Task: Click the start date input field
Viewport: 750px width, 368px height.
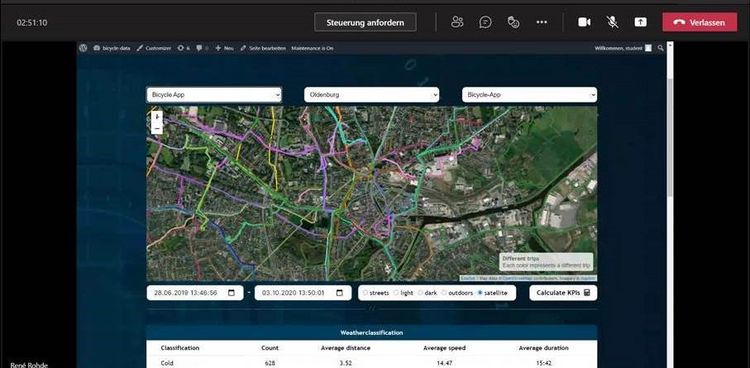Action: tap(194, 293)
